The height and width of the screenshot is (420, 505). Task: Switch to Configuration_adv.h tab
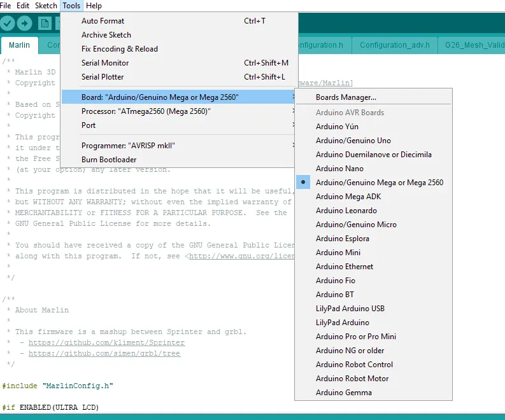pos(394,45)
